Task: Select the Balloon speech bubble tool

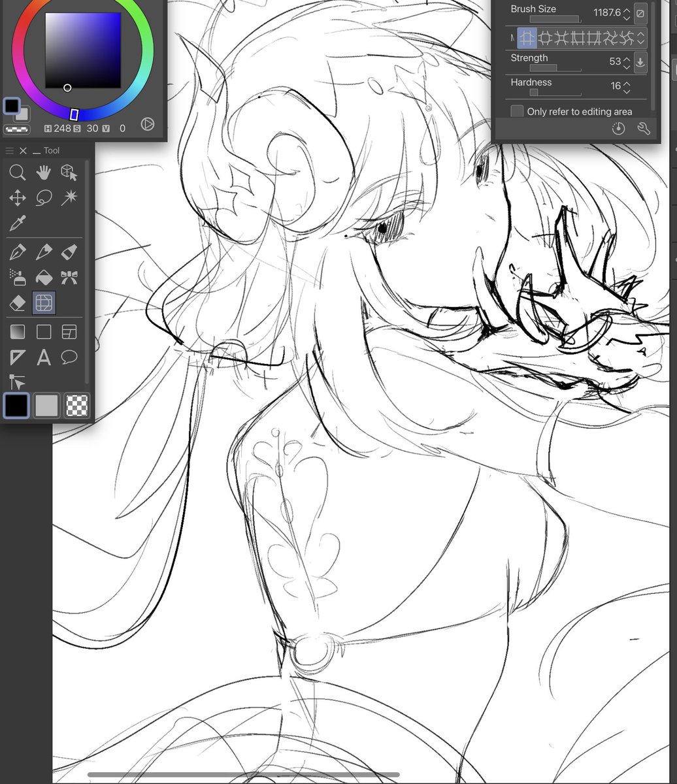Action: click(x=69, y=357)
